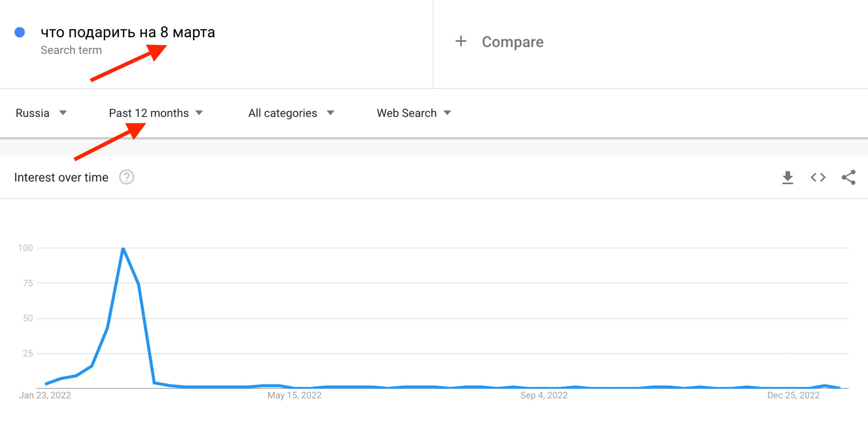Open the Web Search type dropdown
The width and height of the screenshot is (868, 426).
tap(414, 113)
